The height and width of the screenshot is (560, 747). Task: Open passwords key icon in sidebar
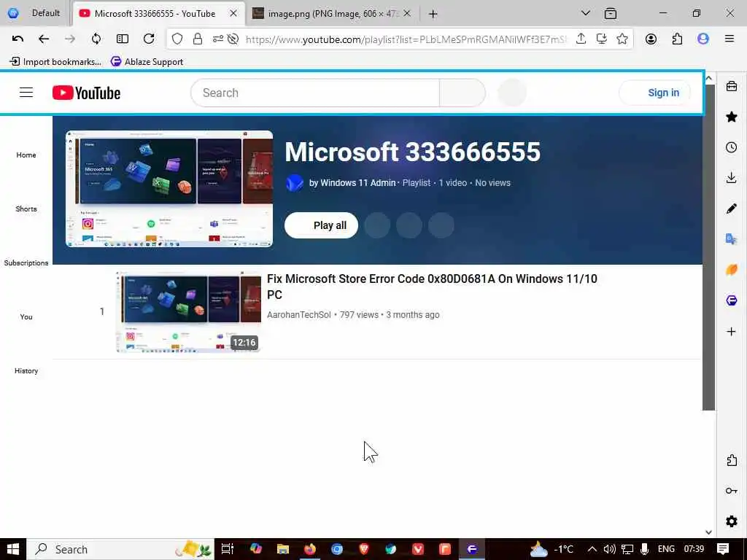point(731,491)
